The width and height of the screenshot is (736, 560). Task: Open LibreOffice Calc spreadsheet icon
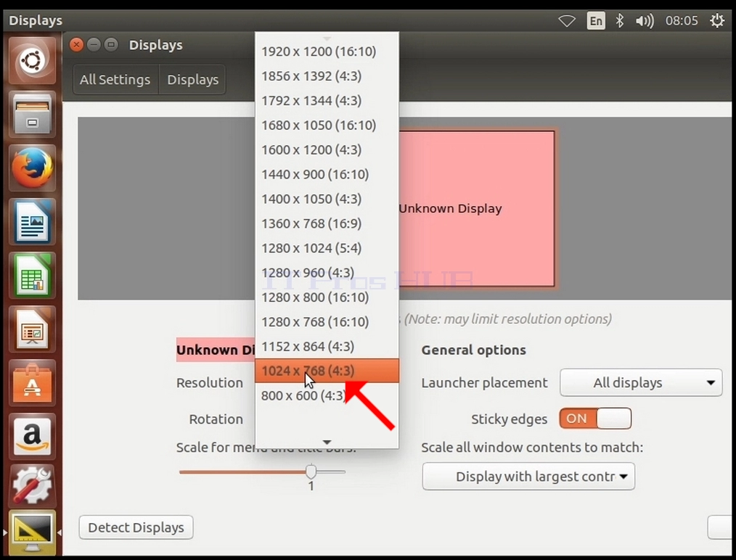(32, 276)
